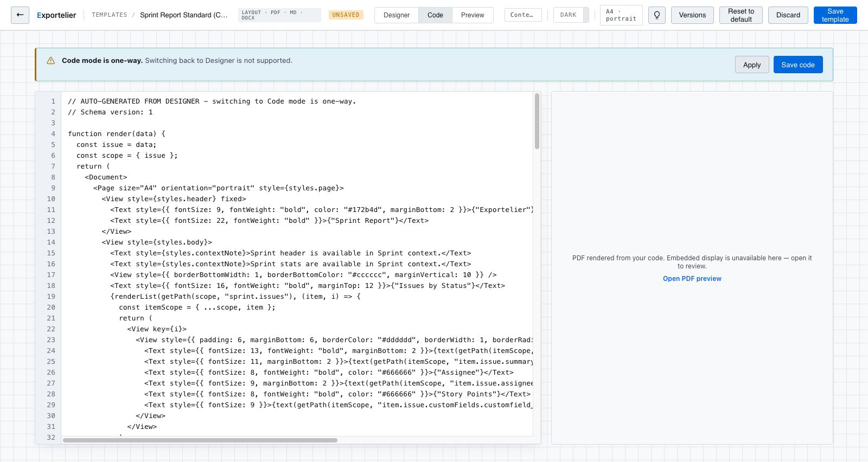Image resolution: width=868 pixels, height=462 pixels.
Task: Click the 'renderList(getPath(scope' code line
Action: click(235, 297)
